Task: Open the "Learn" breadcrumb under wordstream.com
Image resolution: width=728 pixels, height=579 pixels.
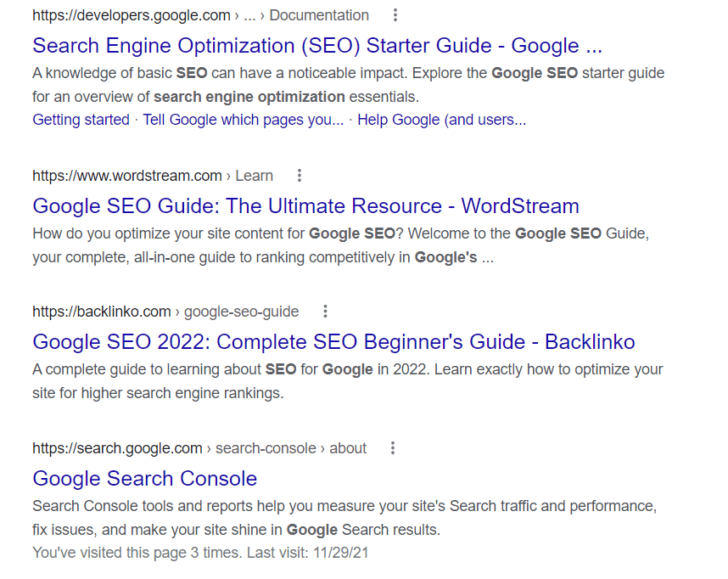Action: click(x=254, y=175)
